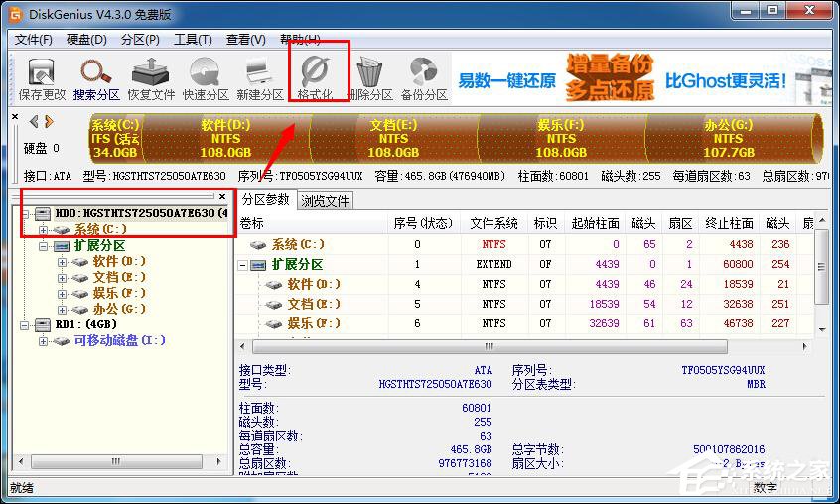Click the EXTEND file system cell

coord(493,264)
